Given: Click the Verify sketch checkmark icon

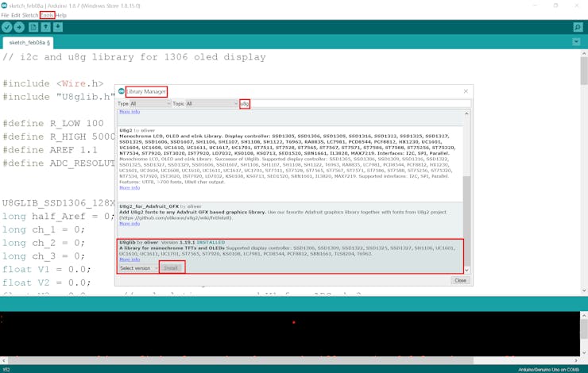Looking at the screenshot, I should click(x=6, y=27).
